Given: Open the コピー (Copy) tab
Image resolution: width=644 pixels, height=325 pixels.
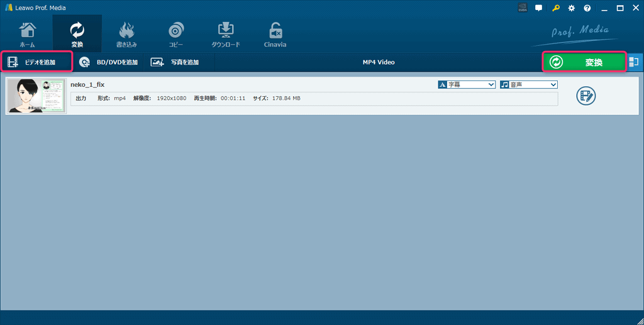Looking at the screenshot, I should pyautogui.click(x=176, y=35).
